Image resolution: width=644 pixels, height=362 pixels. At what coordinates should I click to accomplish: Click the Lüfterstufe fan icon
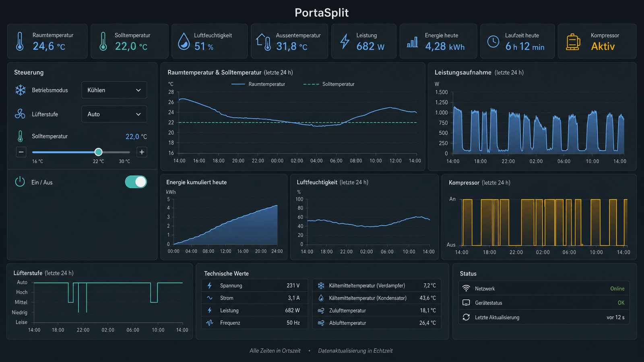point(20,114)
